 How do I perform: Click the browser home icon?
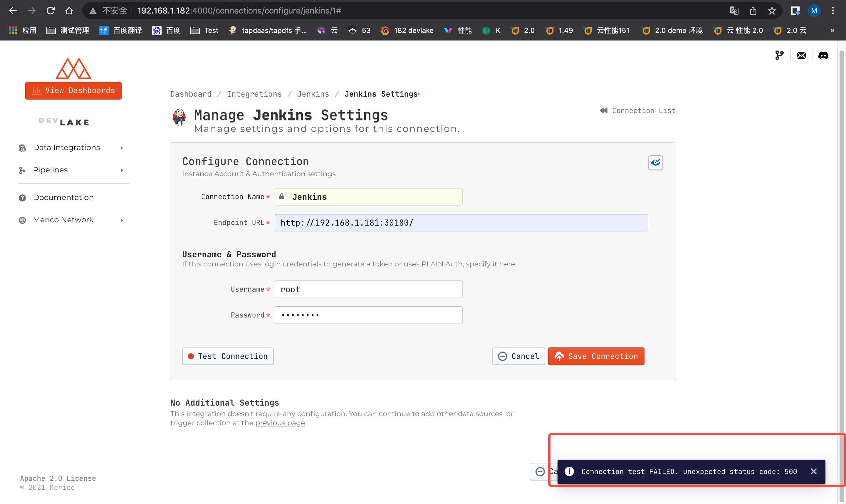[69, 11]
